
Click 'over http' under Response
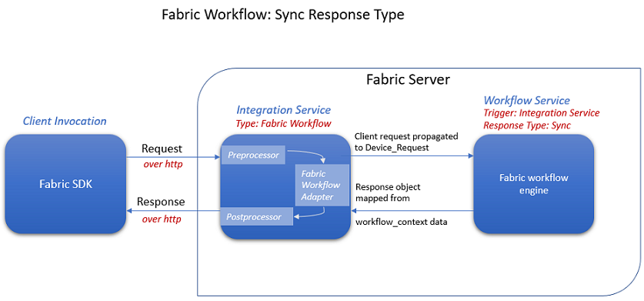tap(162, 219)
